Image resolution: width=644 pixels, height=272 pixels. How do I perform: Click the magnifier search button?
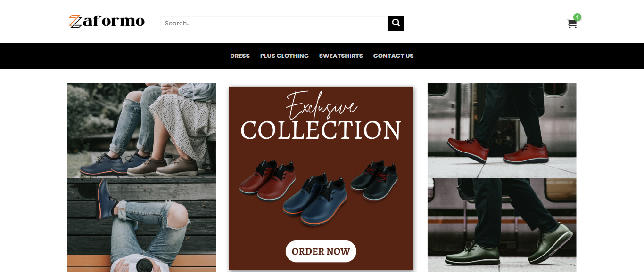pos(396,23)
